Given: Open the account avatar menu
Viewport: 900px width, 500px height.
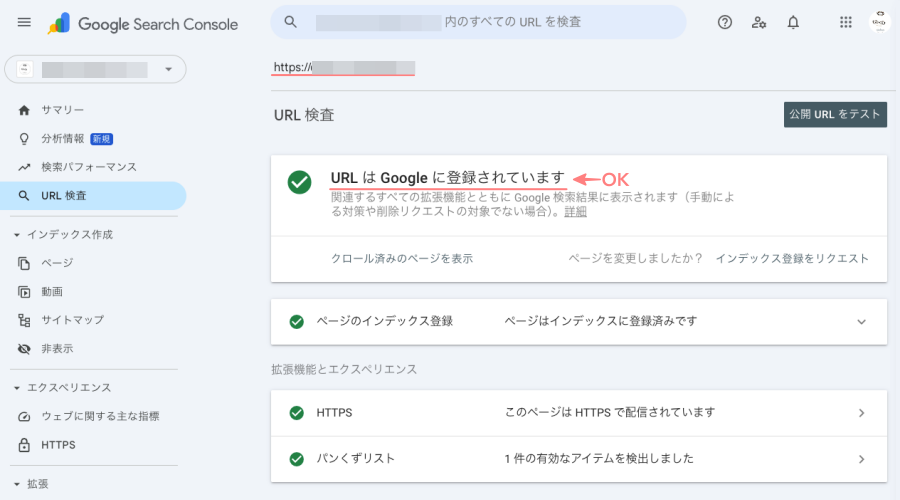Looking at the screenshot, I should [x=879, y=22].
